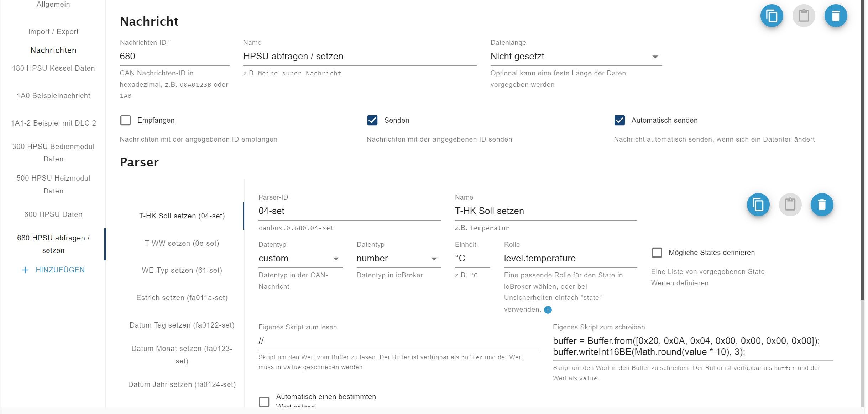Go to Import / Export section
The image size is (868, 414).
[x=53, y=32]
